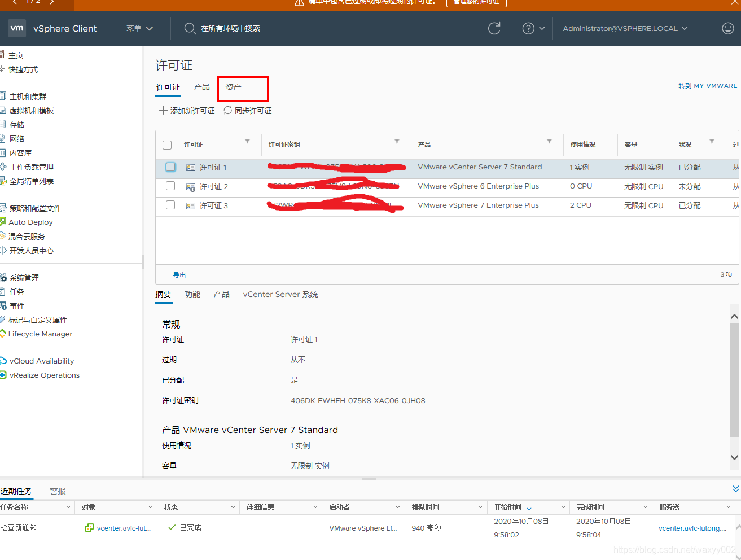Check the box for 许可证 3
741x560 pixels.
coord(170,205)
